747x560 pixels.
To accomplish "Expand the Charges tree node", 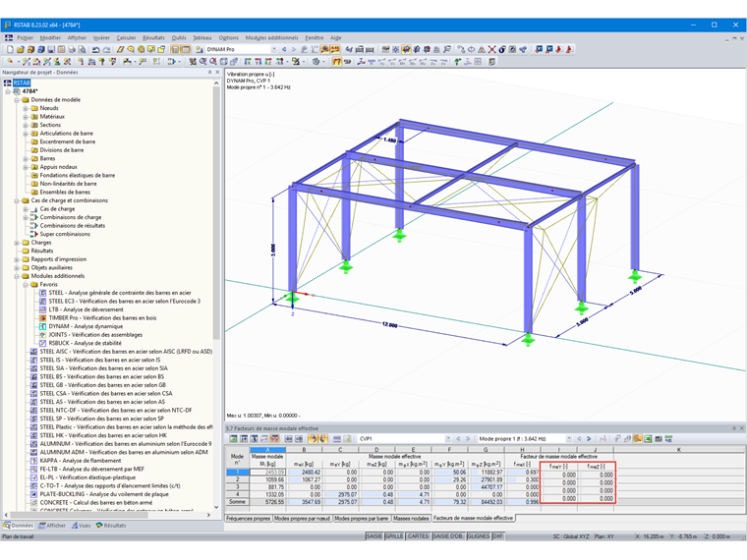I will click(17, 243).
